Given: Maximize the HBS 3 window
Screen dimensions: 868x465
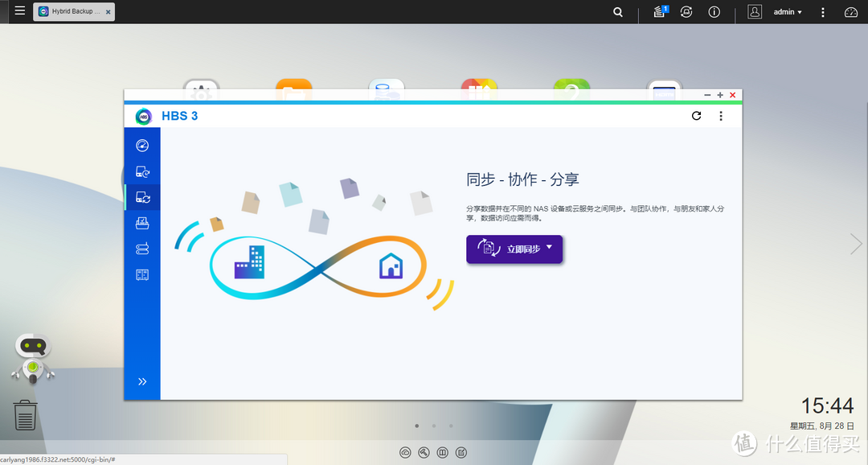Looking at the screenshot, I should click(720, 95).
